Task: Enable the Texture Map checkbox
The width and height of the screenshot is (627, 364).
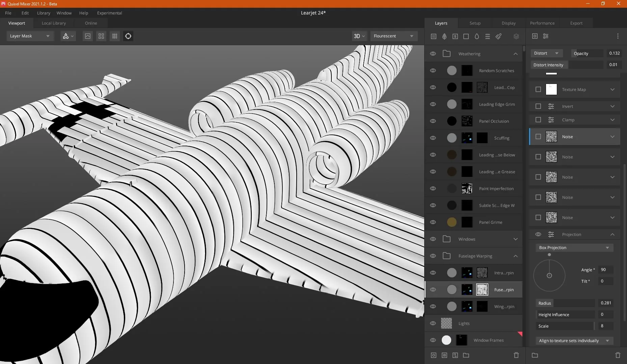Action: click(538, 89)
